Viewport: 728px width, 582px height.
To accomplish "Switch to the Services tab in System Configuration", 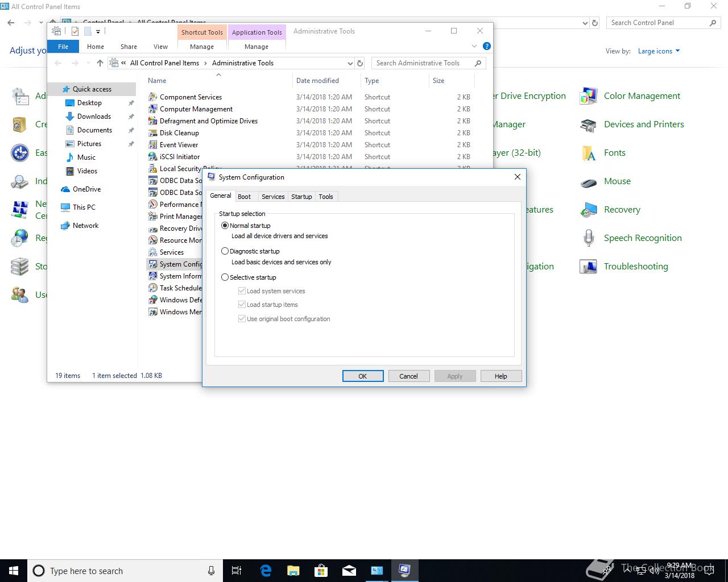I will (273, 197).
